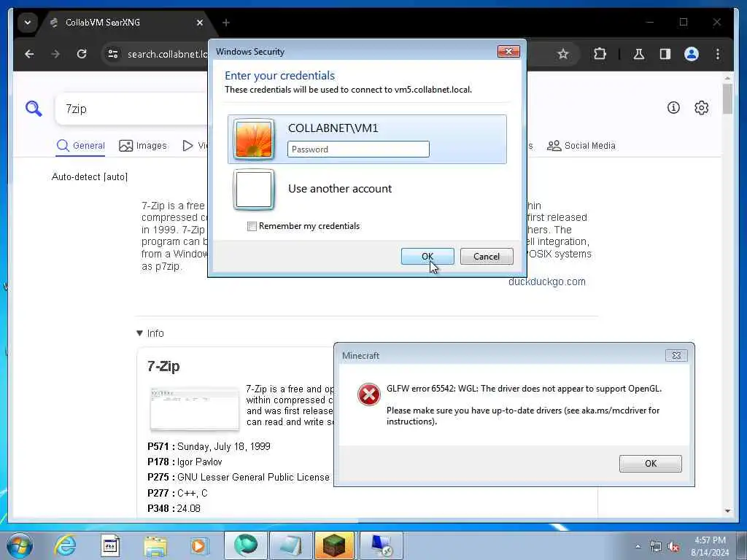The width and height of the screenshot is (747, 560).
Task: Open the pinned document taskbar icon
Action: [x=110, y=545]
